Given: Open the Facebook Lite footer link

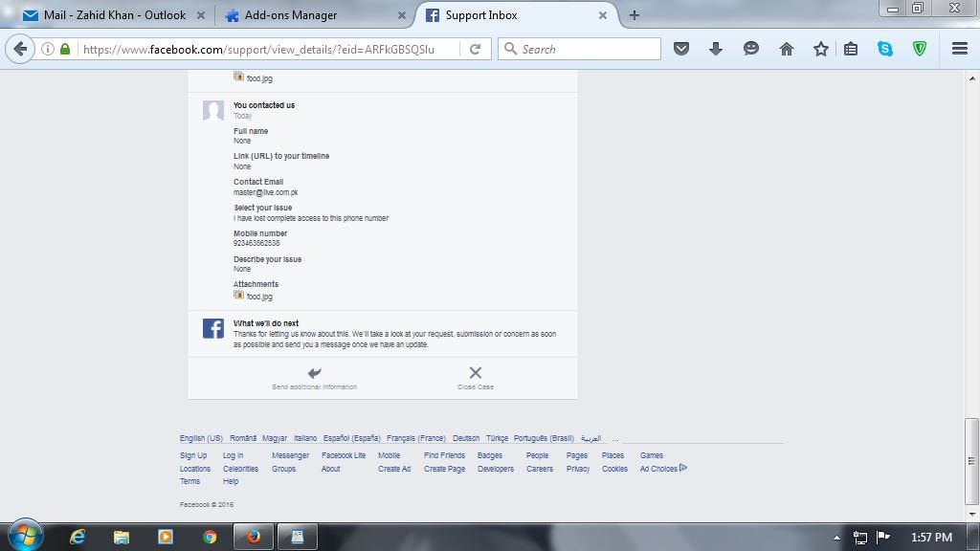Looking at the screenshot, I should [344, 455].
